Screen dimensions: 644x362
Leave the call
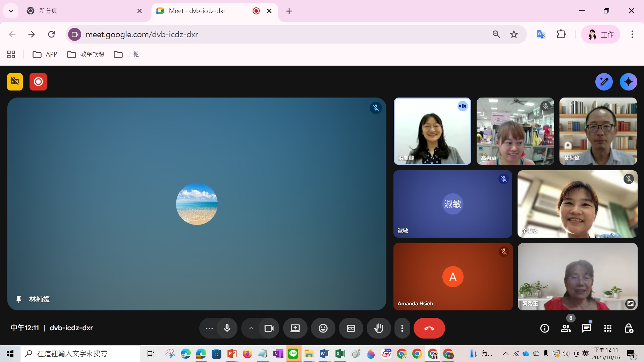tap(429, 328)
